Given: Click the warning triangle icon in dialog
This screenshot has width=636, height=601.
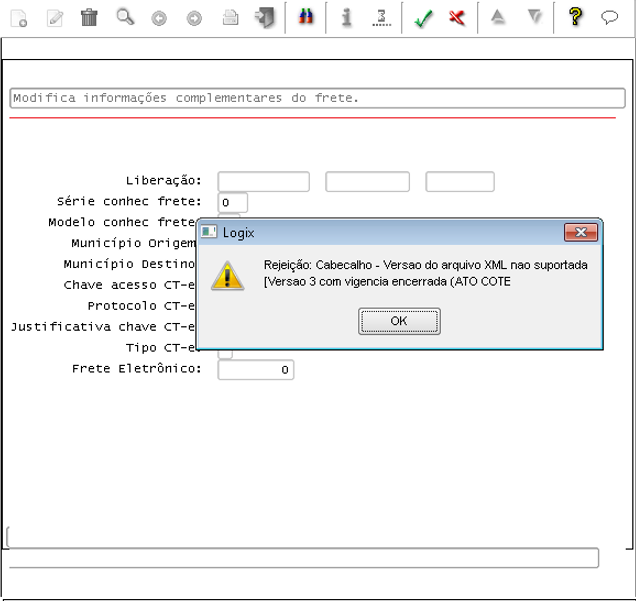Looking at the screenshot, I should [x=228, y=276].
